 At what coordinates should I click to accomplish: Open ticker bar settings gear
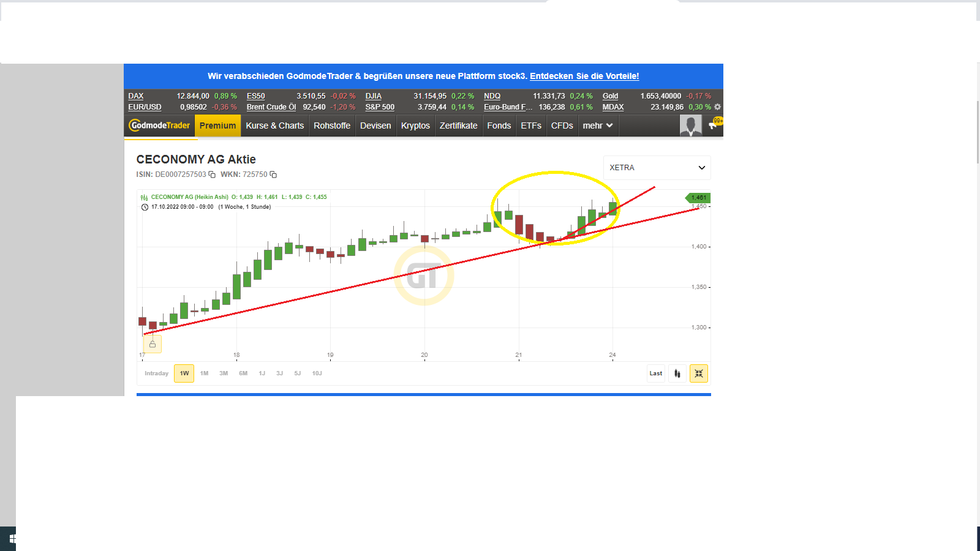[717, 107]
